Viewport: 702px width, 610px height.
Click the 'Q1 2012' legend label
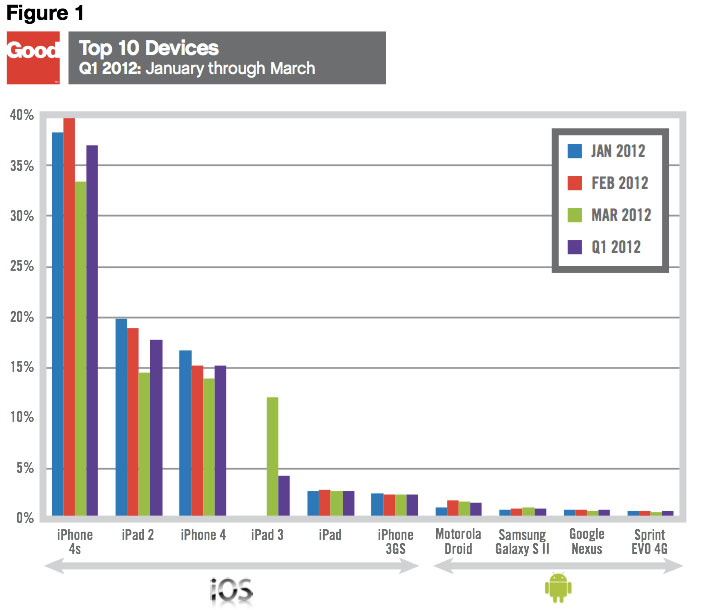(616, 247)
